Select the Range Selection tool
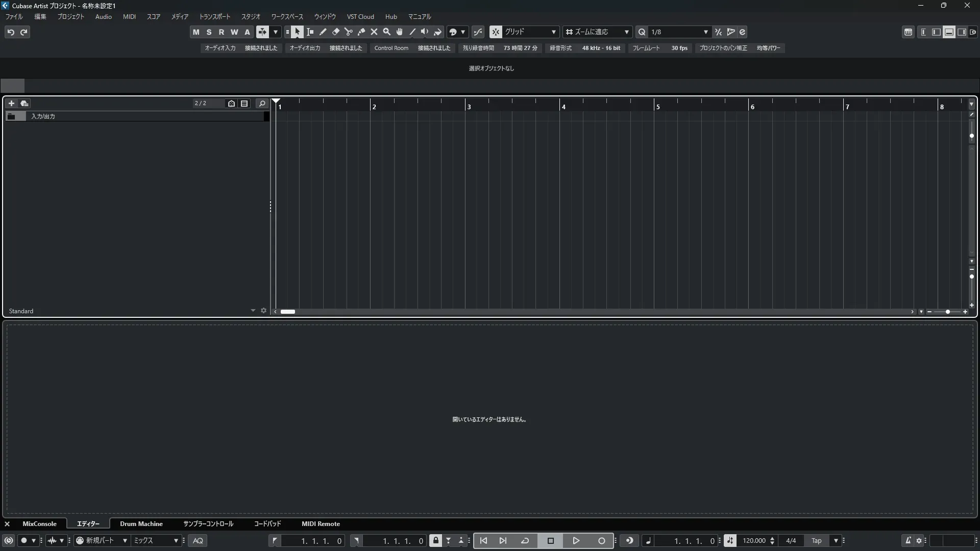This screenshot has width=980, height=551. (310, 32)
